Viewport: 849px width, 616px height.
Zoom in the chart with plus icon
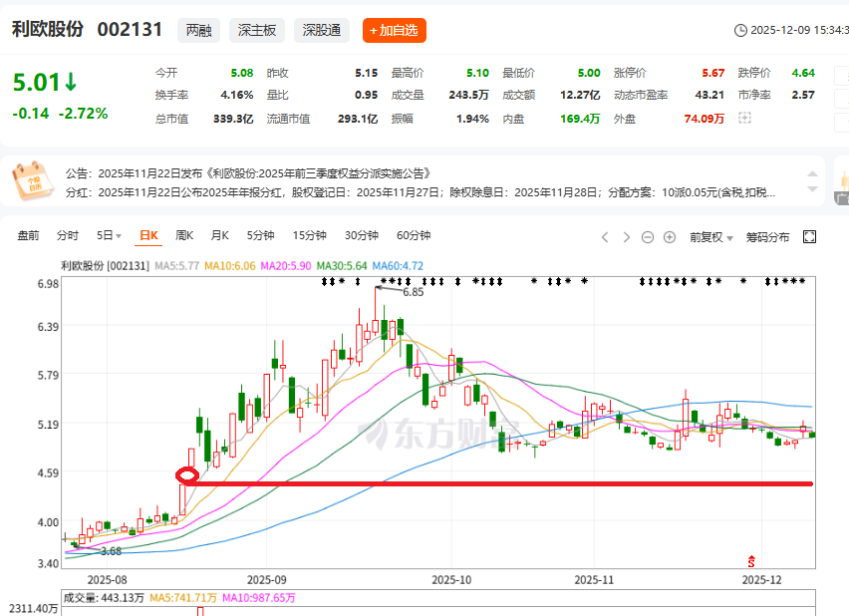click(670, 237)
